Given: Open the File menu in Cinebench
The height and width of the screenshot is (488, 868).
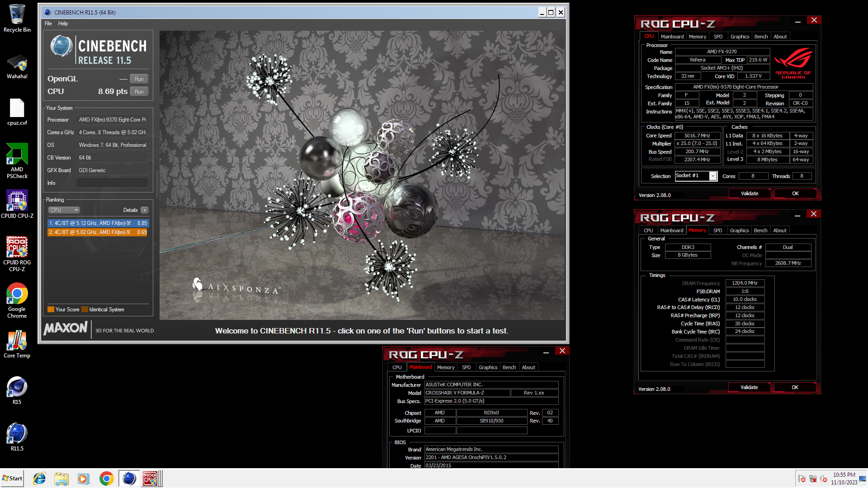Looking at the screenshot, I should (x=48, y=23).
